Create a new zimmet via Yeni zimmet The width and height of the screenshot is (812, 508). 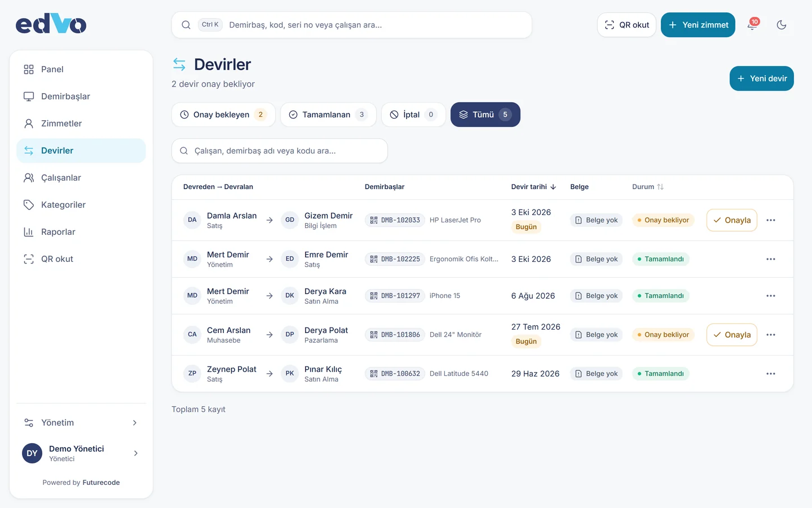click(x=698, y=25)
